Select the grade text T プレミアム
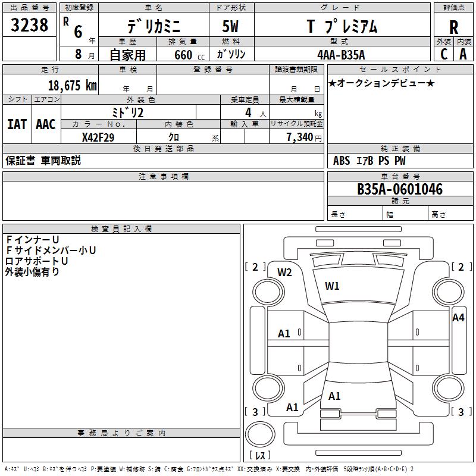This screenshot has width=476, height=476. click(x=342, y=26)
